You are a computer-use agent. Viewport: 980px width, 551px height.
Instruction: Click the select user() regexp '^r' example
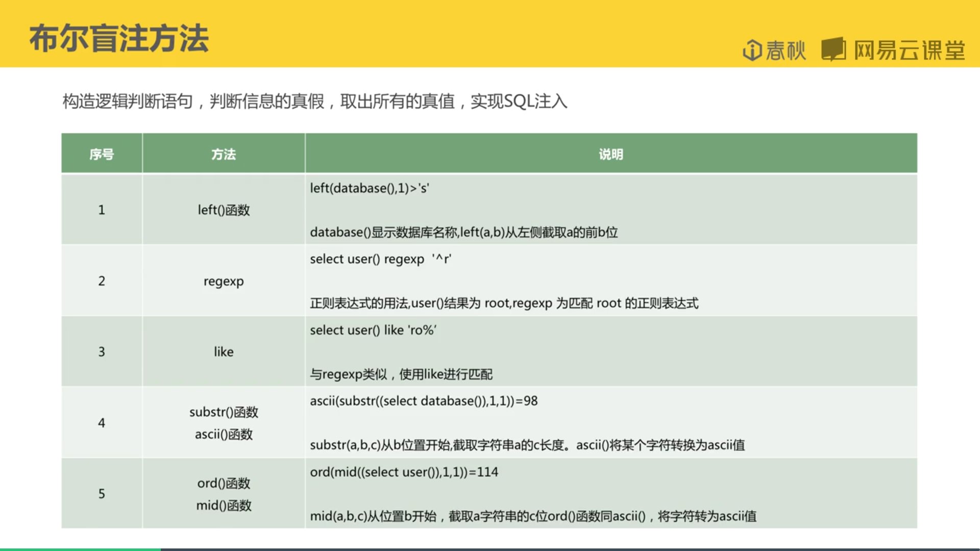point(380,259)
